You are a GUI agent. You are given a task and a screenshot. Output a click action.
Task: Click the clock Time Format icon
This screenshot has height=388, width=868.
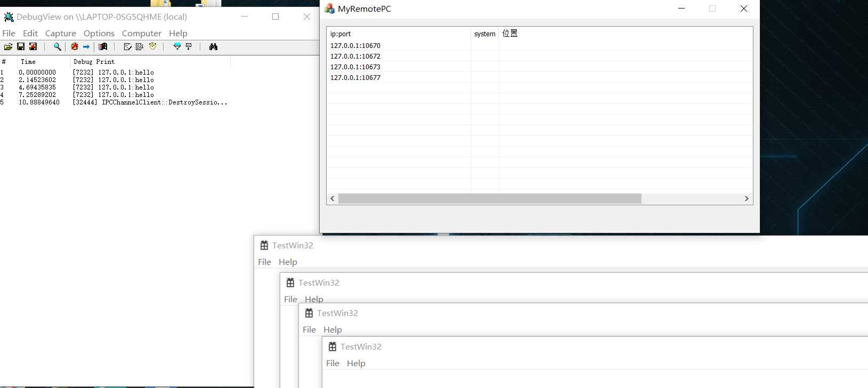tap(153, 47)
